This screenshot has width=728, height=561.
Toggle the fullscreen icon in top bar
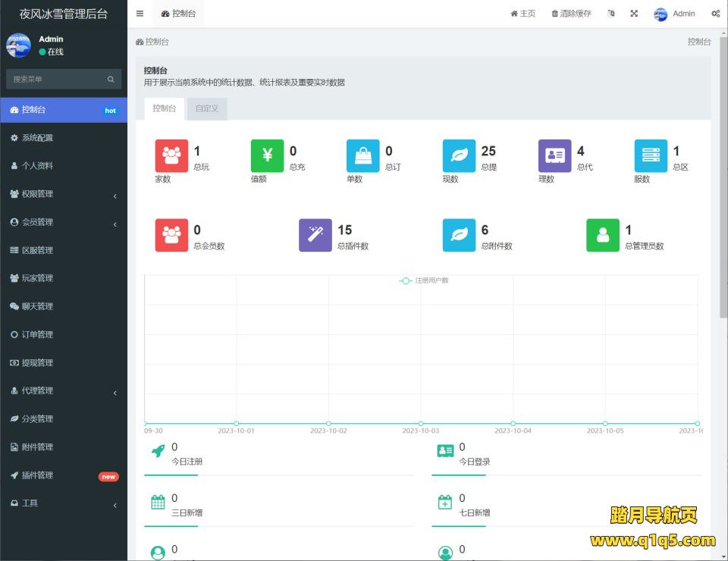pos(634,14)
